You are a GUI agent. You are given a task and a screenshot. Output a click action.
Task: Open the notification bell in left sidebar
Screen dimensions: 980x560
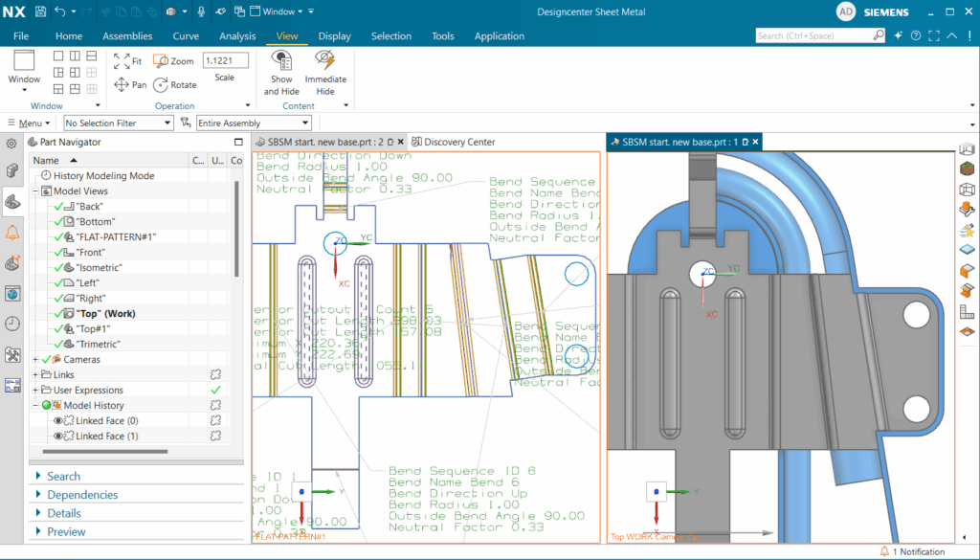pos(12,233)
